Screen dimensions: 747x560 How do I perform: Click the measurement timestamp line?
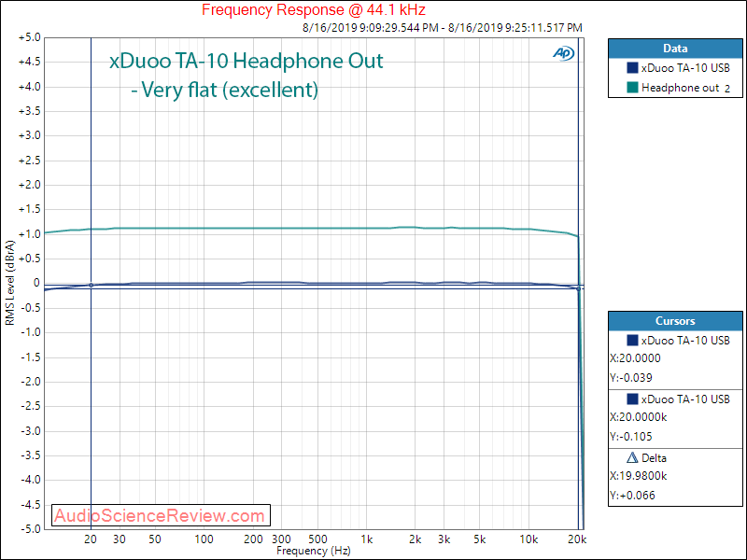[x=443, y=28]
